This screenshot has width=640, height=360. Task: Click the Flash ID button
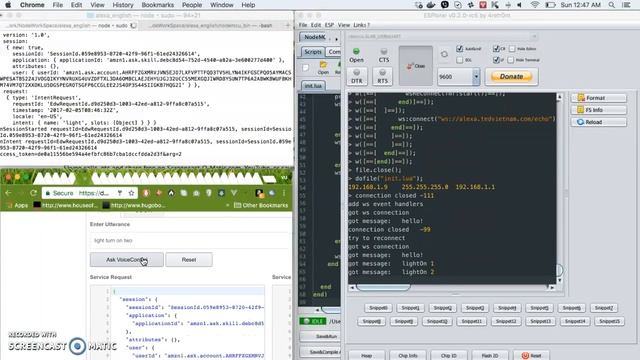(490, 356)
